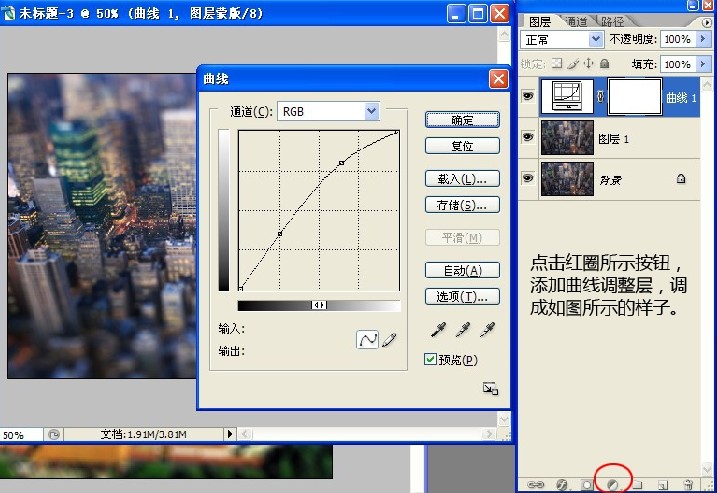Select the curve point editing tool

[x=367, y=341]
